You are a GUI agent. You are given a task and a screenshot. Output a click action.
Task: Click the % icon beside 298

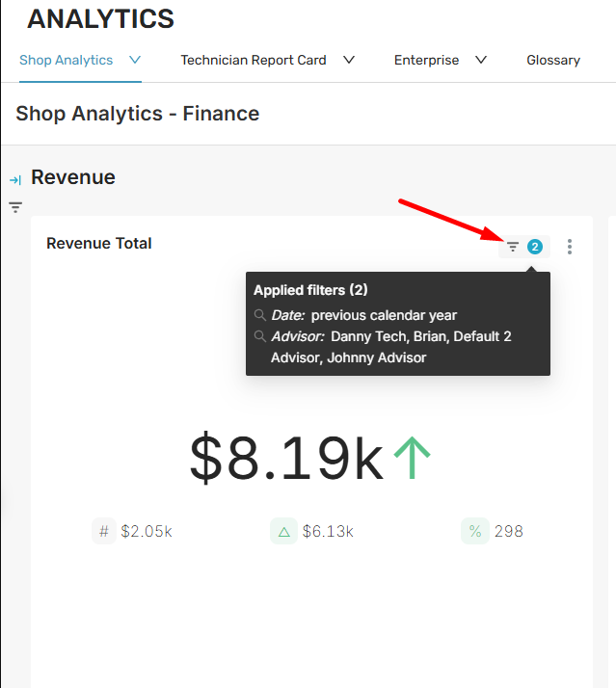(475, 531)
